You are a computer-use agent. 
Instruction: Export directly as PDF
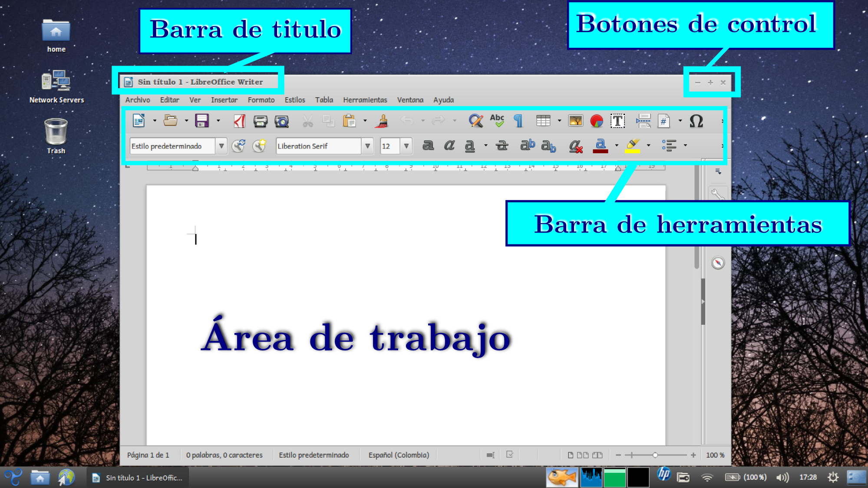pyautogui.click(x=239, y=121)
